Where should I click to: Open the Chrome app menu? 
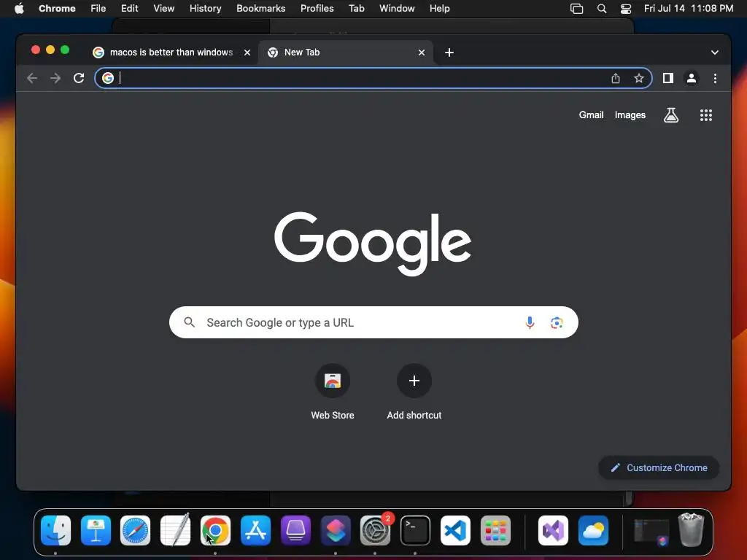tap(57, 9)
